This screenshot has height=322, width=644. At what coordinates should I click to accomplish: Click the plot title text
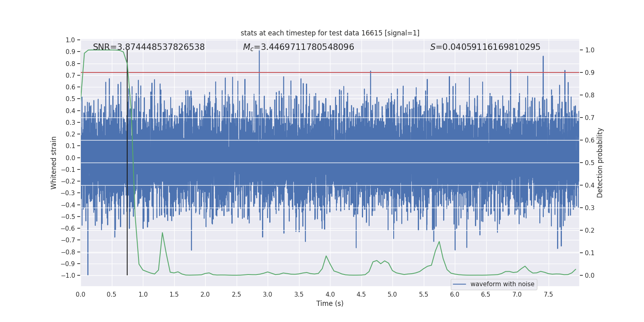pyautogui.click(x=330, y=33)
